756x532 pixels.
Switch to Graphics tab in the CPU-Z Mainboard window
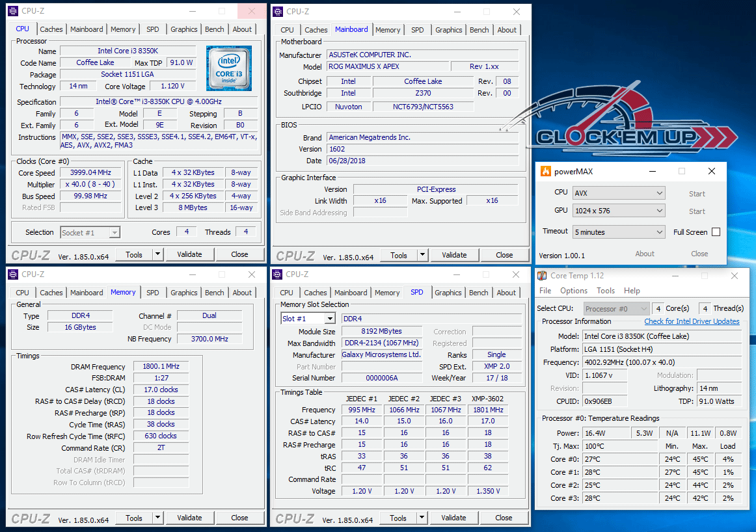pos(449,30)
